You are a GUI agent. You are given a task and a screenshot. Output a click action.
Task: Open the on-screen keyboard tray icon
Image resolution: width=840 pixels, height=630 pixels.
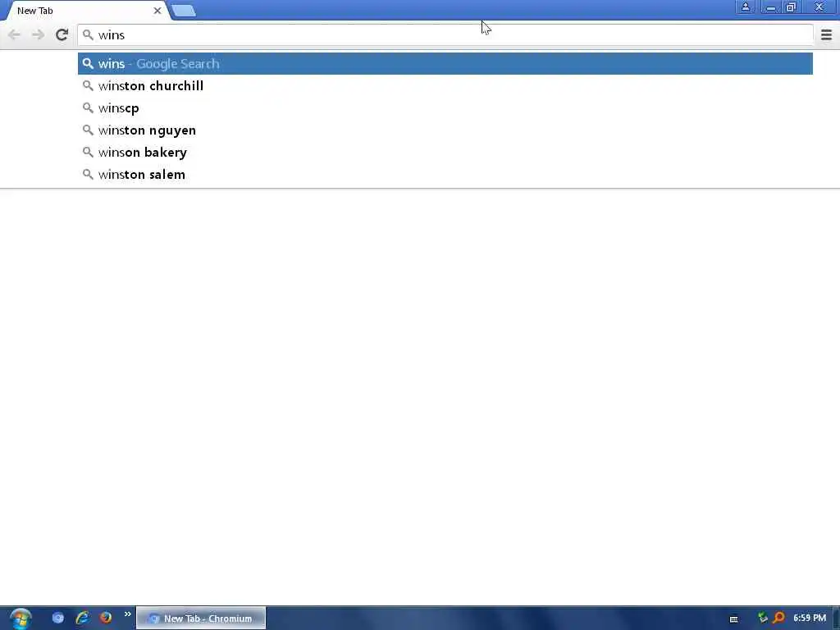pyautogui.click(x=734, y=619)
